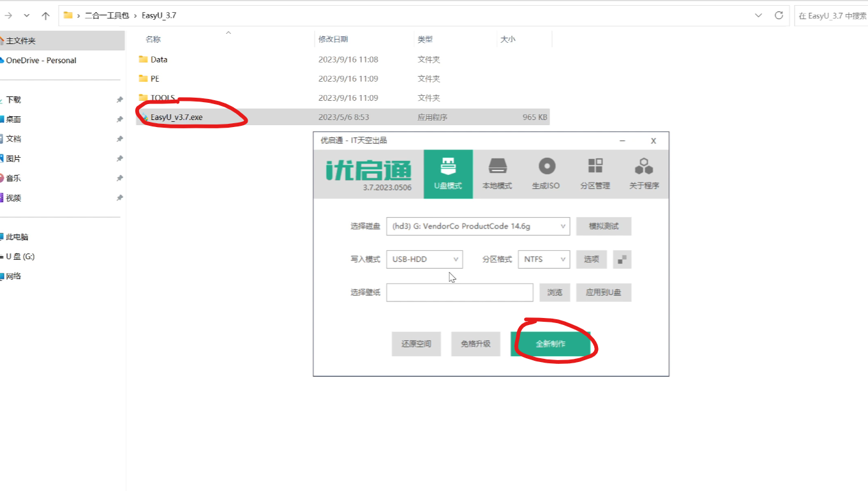Sort by 名称 column header
Viewport: 868px width, 491px height.
(153, 39)
